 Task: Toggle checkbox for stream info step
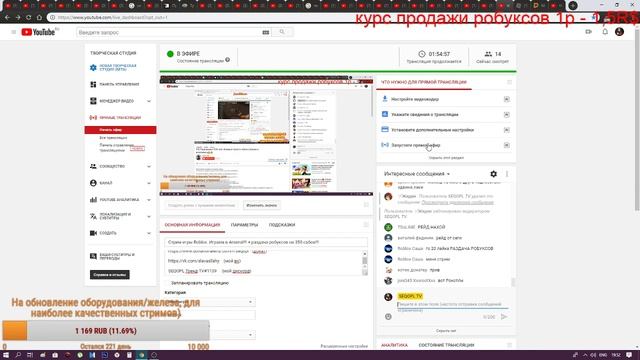click(507, 115)
